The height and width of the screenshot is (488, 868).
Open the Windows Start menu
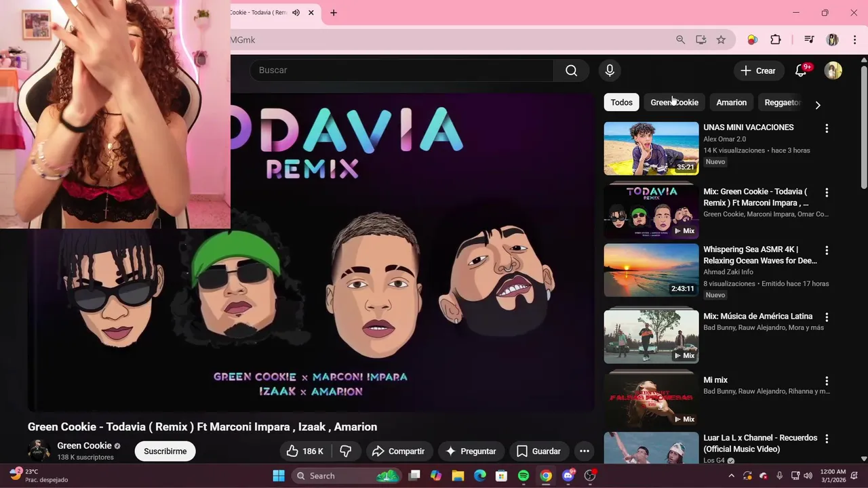pos(278,476)
